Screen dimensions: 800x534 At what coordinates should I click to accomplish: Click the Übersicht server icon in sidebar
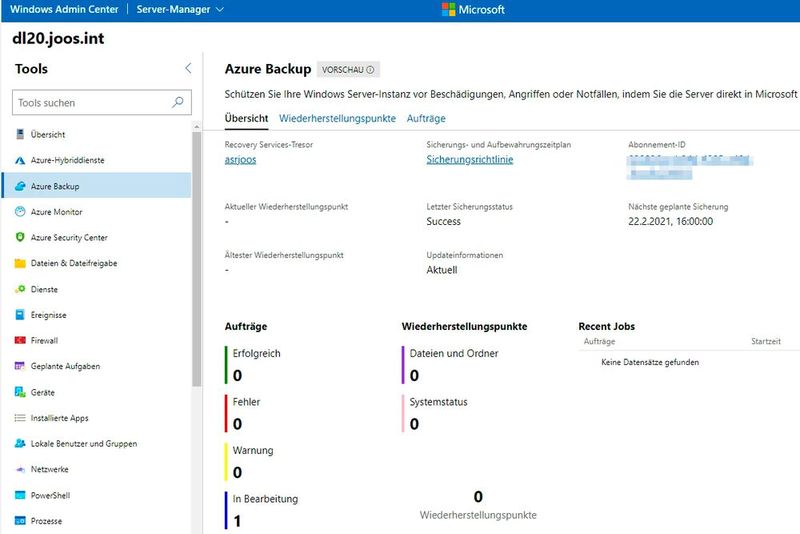click(x=20, y=134)
